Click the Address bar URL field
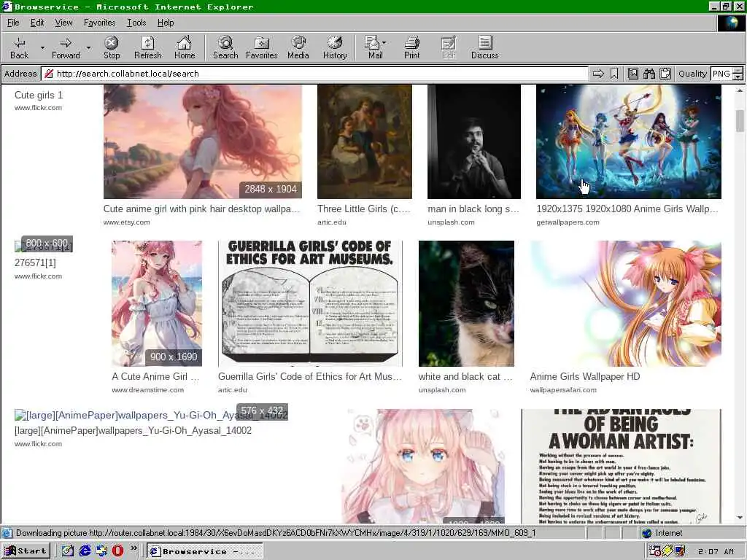This screenshot has height=560, width=747. [314, 74]
